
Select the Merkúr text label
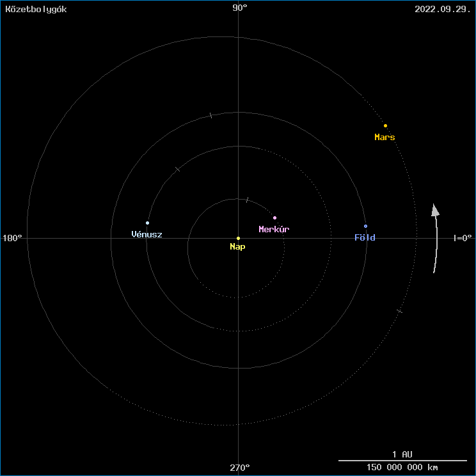pyautogui.click(x=274, y=229)
